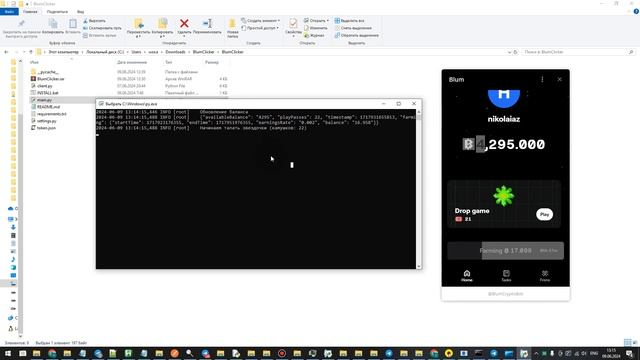Switch to Large icons view via status bar icon
This screenshot has height=360, width=640.
[635, 342]
